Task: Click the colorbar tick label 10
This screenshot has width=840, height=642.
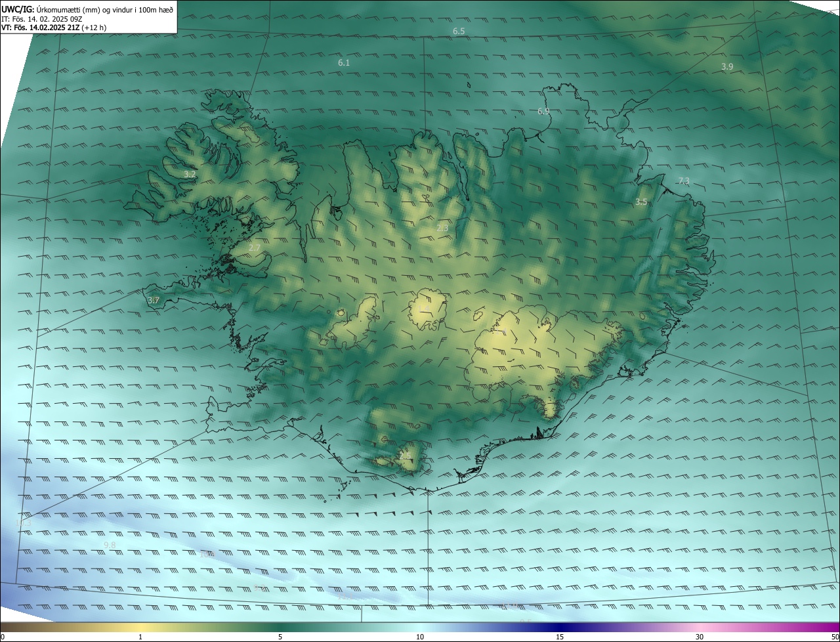Action: coord(420,637)
